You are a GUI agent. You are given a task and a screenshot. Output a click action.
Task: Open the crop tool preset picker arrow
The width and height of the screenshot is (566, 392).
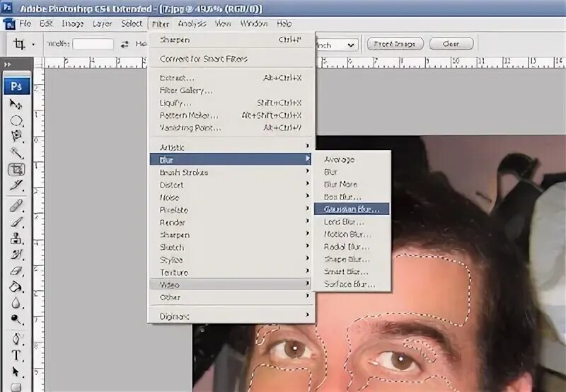(33, 45)
